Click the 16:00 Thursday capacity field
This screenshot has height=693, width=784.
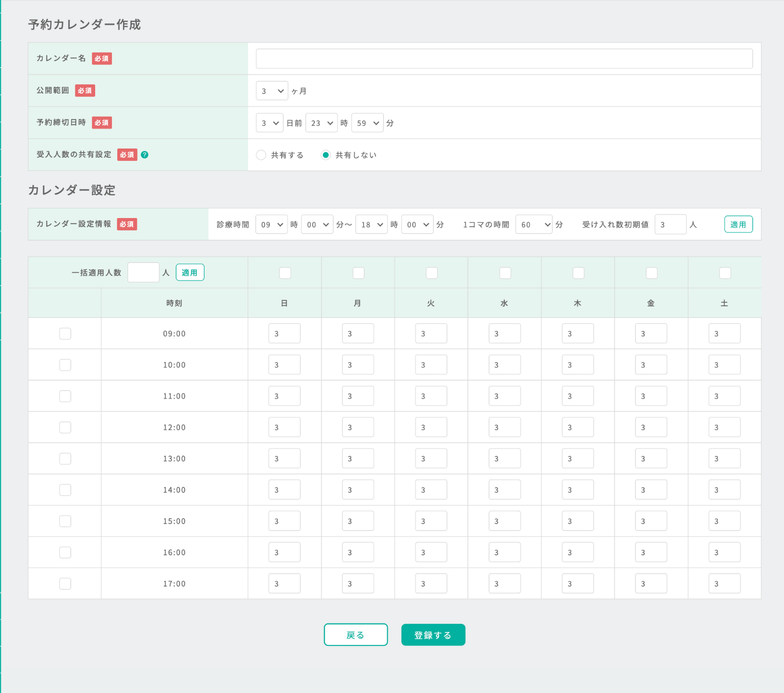(578, 552)
